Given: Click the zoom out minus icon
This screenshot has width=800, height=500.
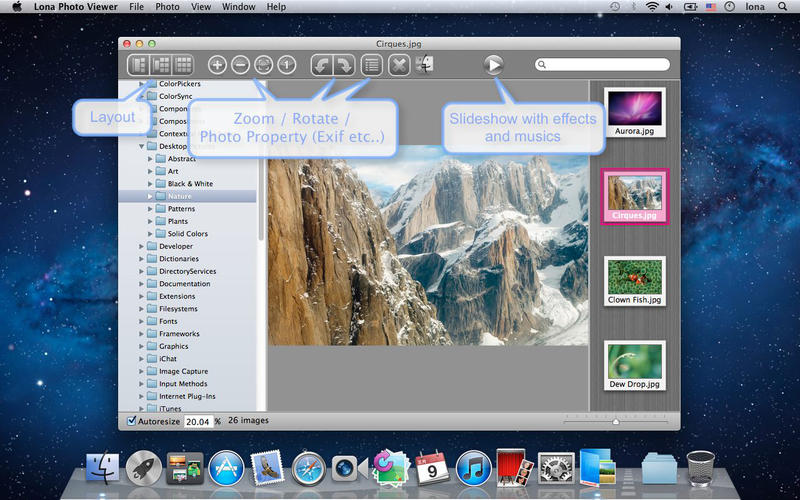Looking at the screenshot, I should click(x=240, y=65).
